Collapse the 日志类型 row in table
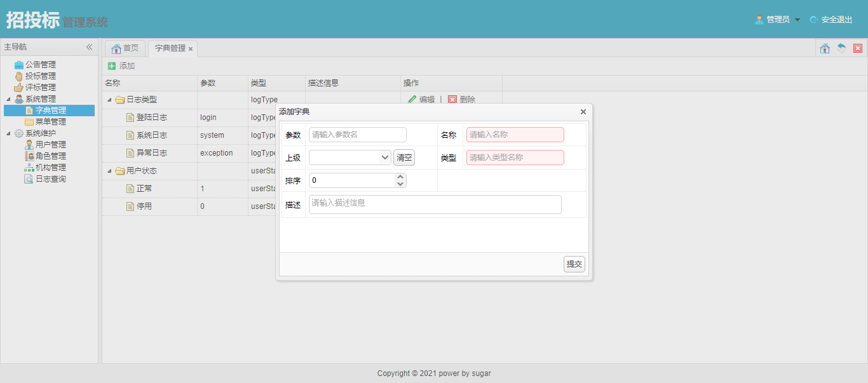Viewport: 868px width, 383px height. pyautogui.click(x=110, y=100)
